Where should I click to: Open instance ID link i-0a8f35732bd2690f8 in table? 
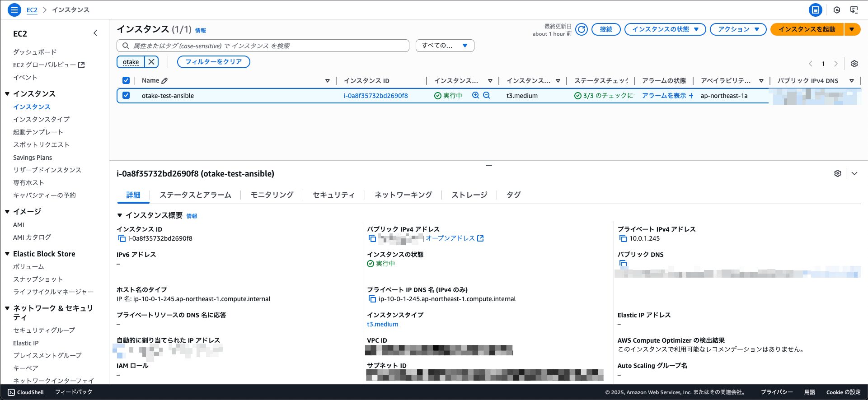click(x=376, y=96)
